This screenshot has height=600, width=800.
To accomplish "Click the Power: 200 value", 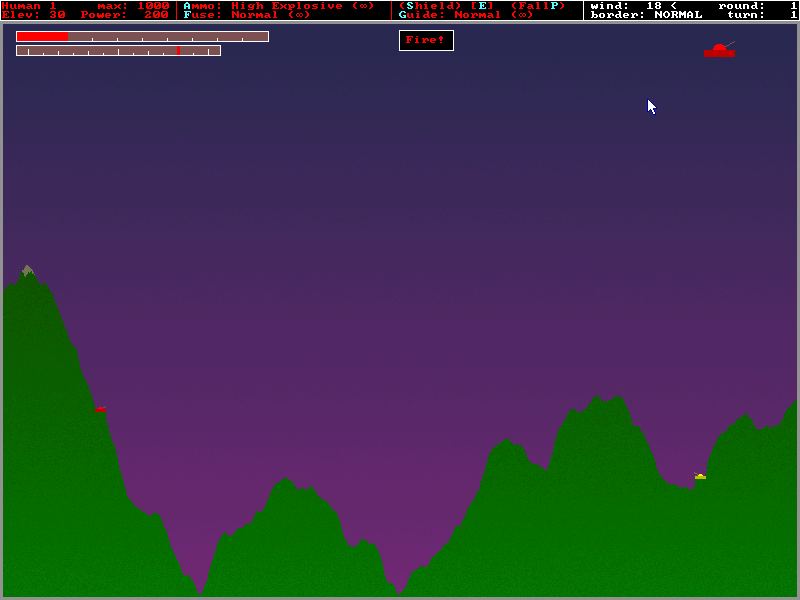I will [124, 15].
